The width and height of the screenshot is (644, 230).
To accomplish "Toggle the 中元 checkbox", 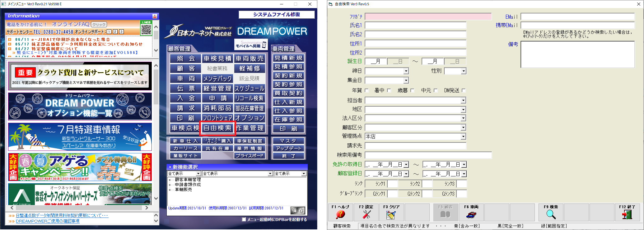I will (x=436, y=90).
